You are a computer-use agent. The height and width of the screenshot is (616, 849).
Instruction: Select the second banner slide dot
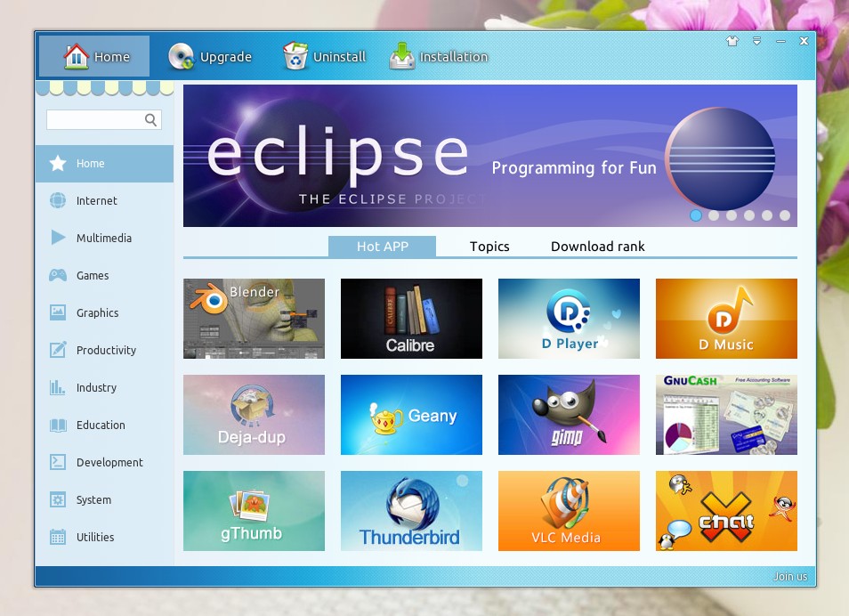(x=714, y=215)
